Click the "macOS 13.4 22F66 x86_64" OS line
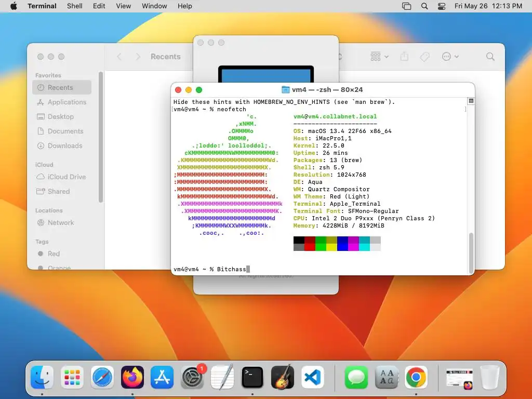The width and height of the screenshot is (532, 399). (x=350, y=131)
